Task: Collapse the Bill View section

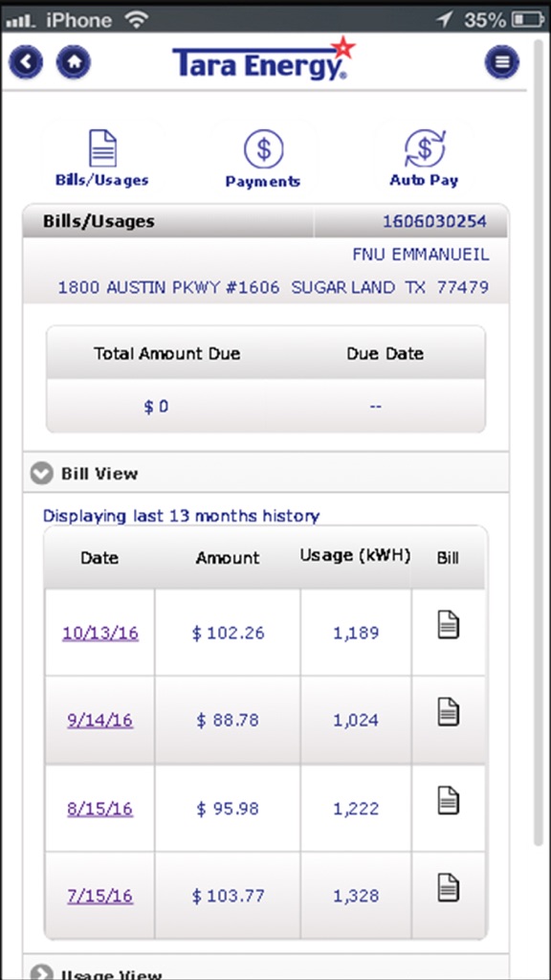Action: 266,474
